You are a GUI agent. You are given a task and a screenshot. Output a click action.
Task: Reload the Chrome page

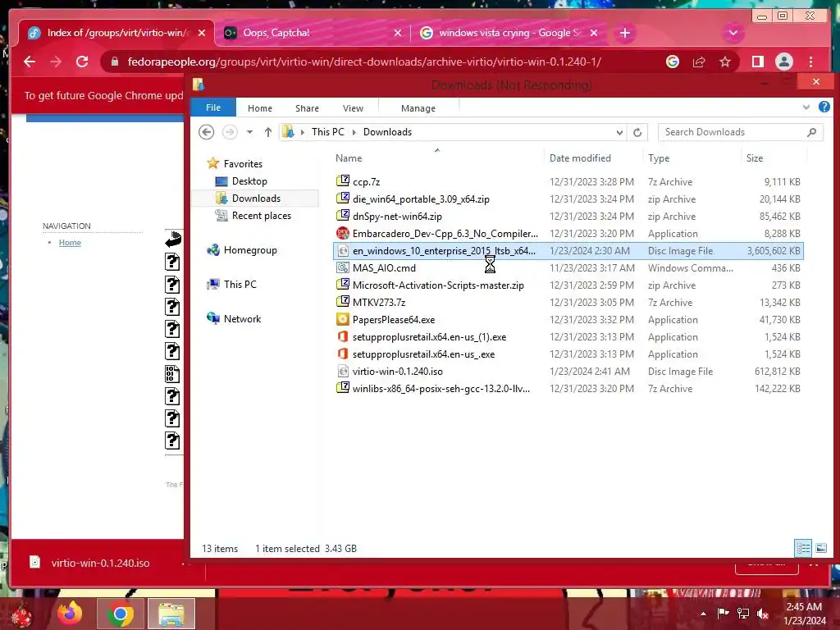click(82, 62)
